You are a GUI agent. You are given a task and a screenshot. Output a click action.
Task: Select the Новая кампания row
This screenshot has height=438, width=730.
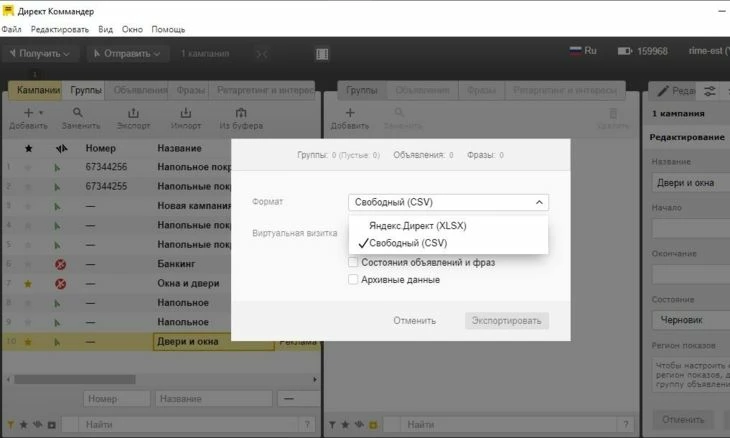(116, 206)
